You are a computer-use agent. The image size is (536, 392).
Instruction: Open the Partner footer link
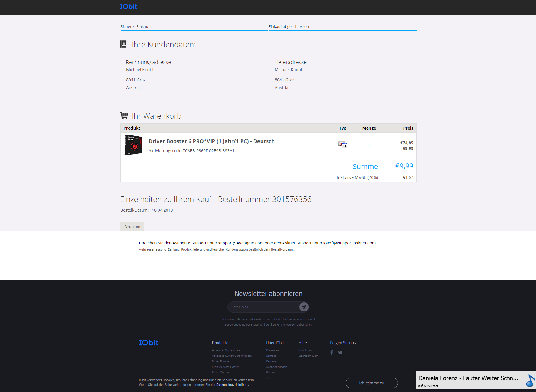pos(271,373)
